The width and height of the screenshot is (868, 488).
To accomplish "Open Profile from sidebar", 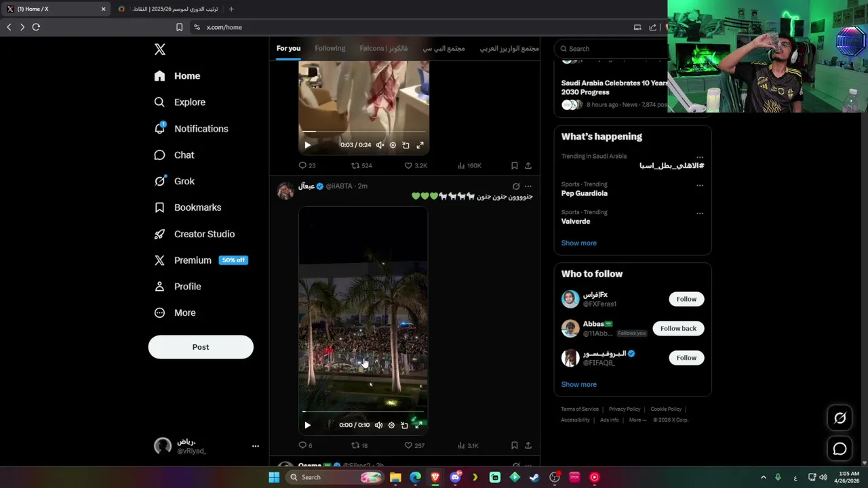I will point(178,287).
